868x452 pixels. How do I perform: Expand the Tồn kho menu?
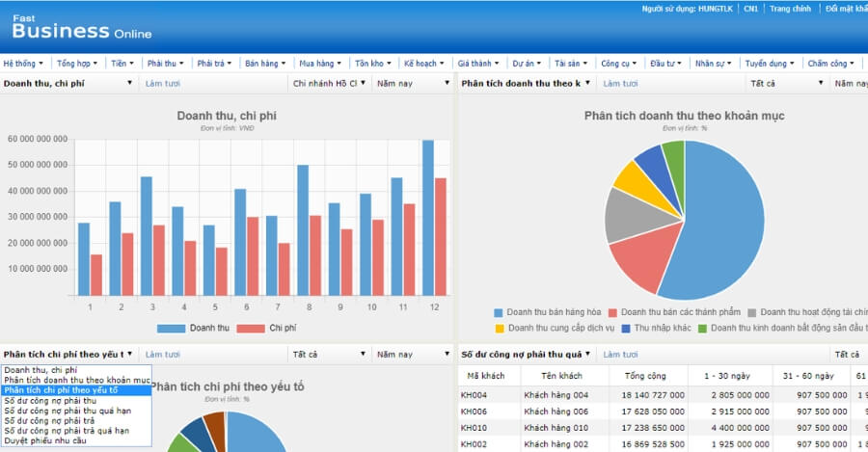(374, 64)
